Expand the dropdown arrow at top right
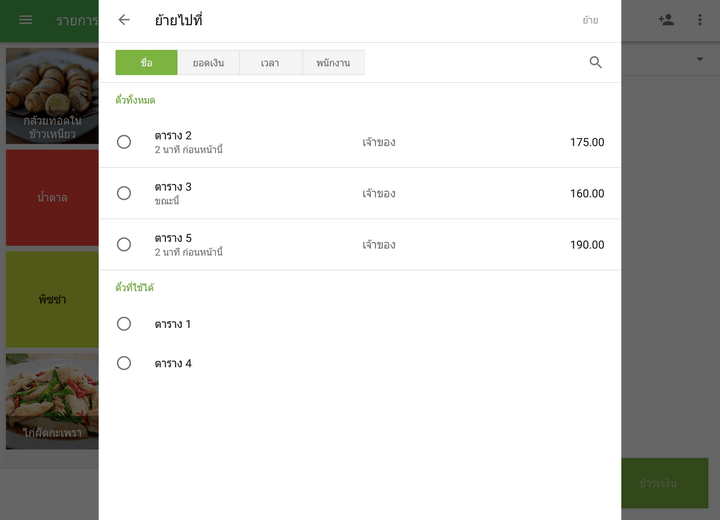 [700, 60]
